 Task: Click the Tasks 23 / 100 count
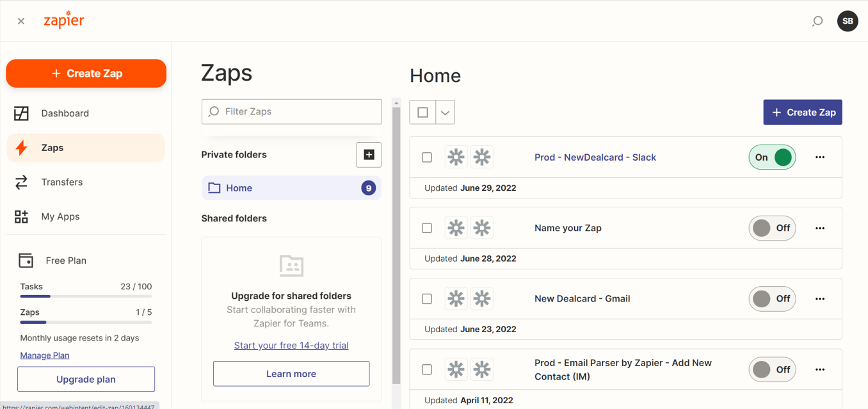[x=136, y=287]
